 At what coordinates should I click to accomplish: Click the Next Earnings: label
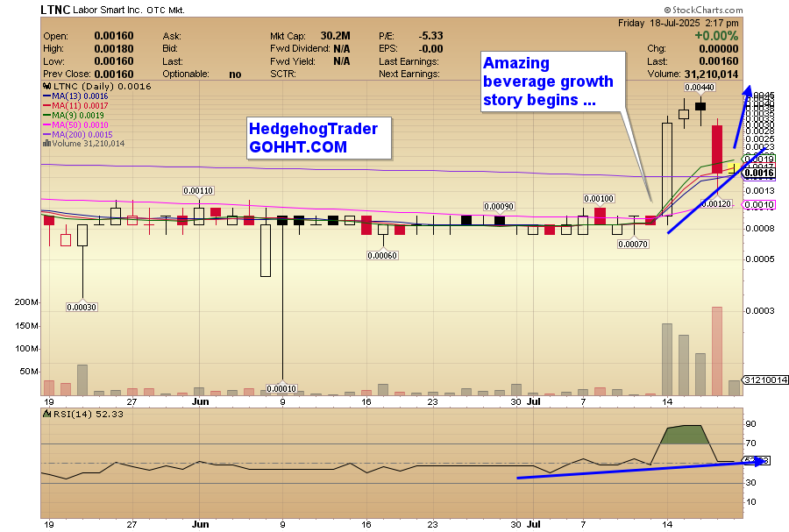click(409, 74)
